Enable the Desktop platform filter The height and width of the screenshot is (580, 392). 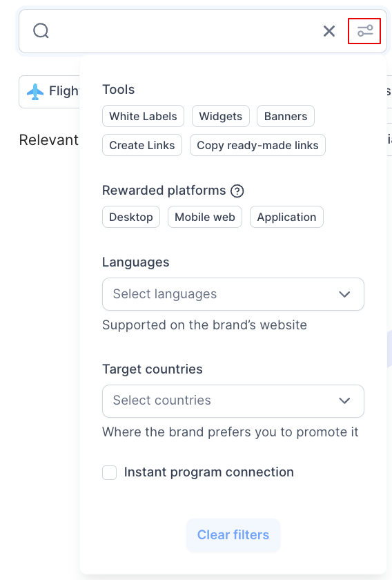click(x=131, y=217)
